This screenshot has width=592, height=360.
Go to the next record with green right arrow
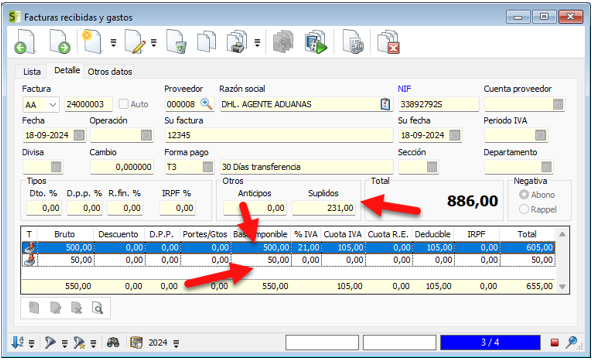click(x=59, y=42)
